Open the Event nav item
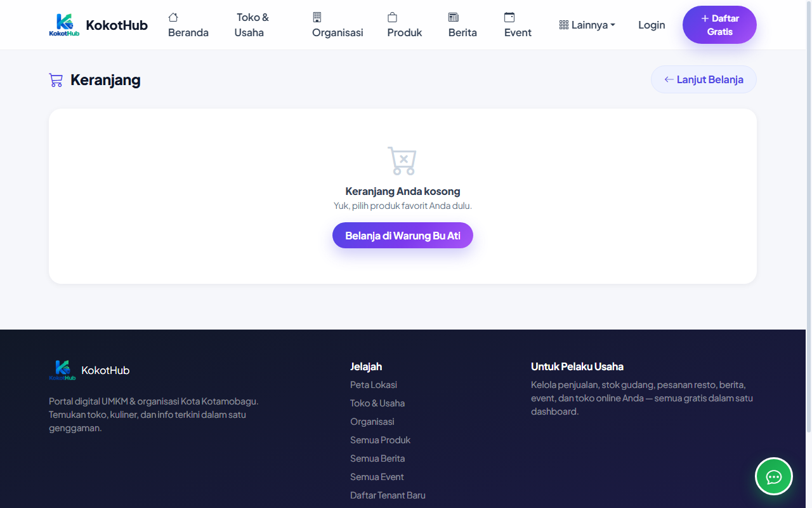This screenshot has height=508, width=812. [518, 25]
